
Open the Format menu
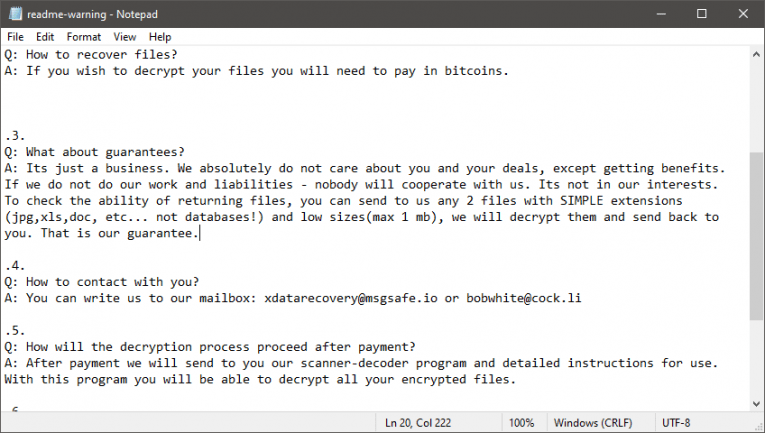pyautogui.click(x=84, y=37)
